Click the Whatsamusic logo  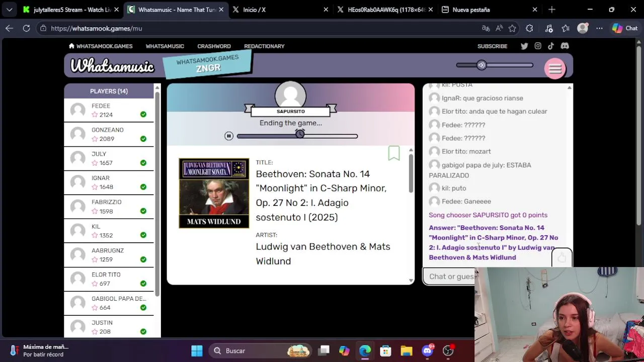(x=112, y=66)
